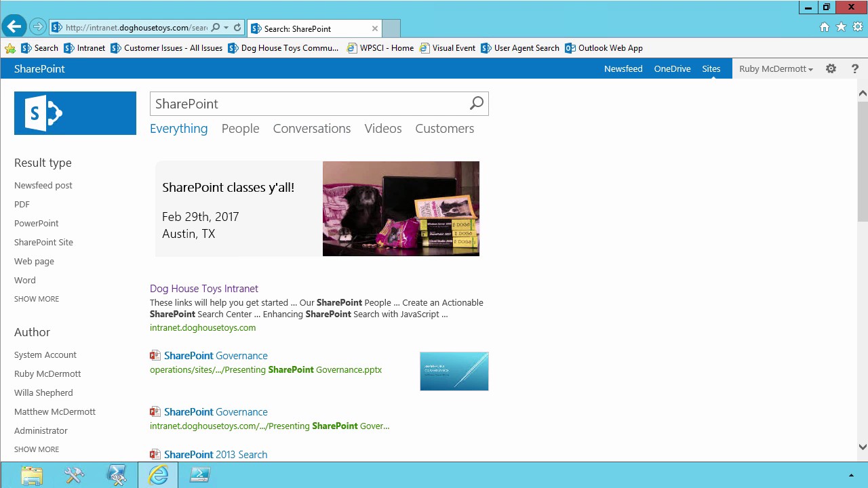Image resolution: width=868 pixels, height=488 pixels.
Task: Click the add-to-favorites-bar star icon
Action: (x=9, y=48)
